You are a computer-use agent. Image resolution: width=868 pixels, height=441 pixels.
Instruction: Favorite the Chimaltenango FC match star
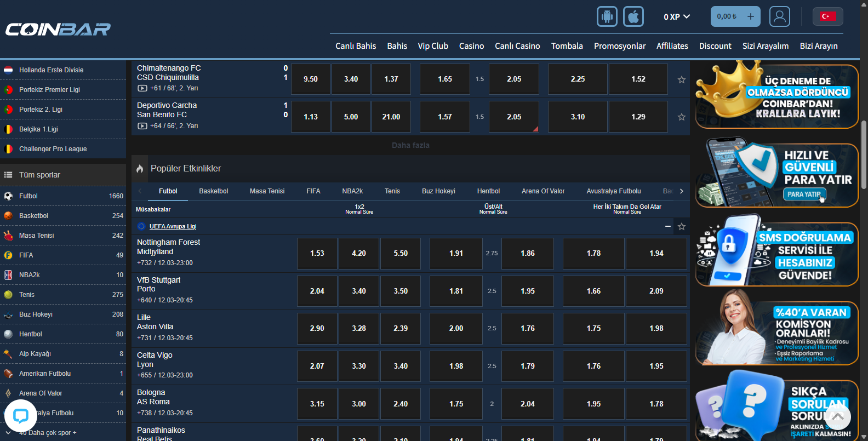(681, 79)
